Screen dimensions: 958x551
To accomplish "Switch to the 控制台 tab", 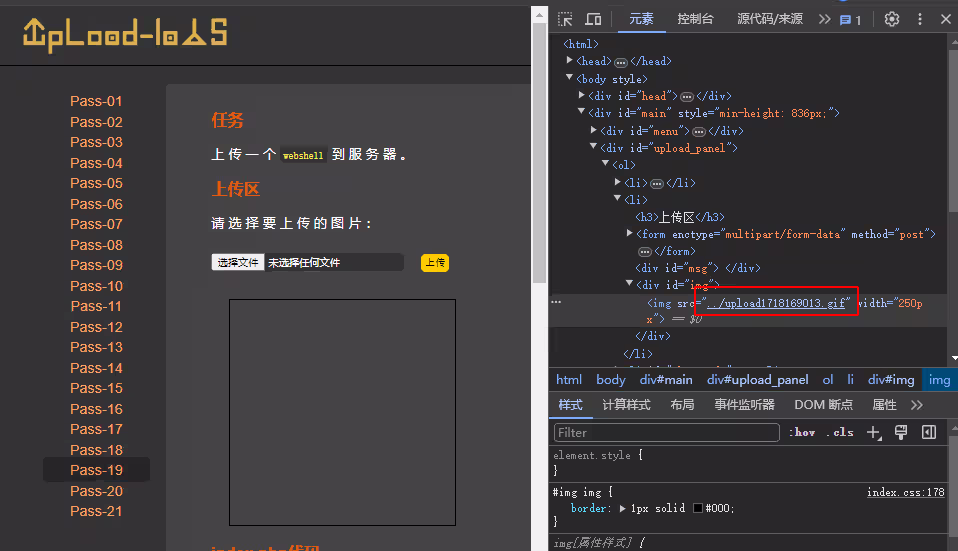I will [695, 19].
